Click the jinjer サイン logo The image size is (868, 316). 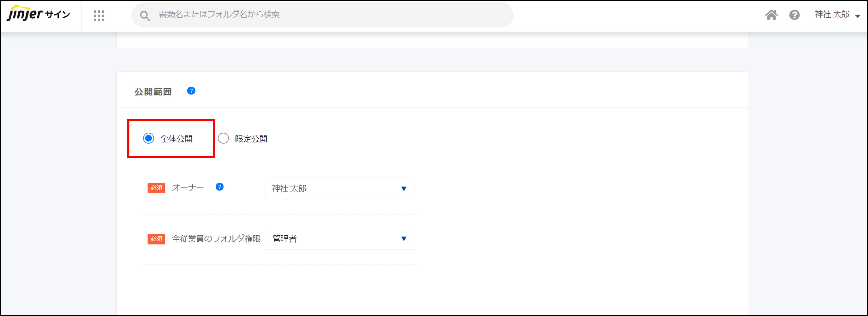click(x=38, y=14)
